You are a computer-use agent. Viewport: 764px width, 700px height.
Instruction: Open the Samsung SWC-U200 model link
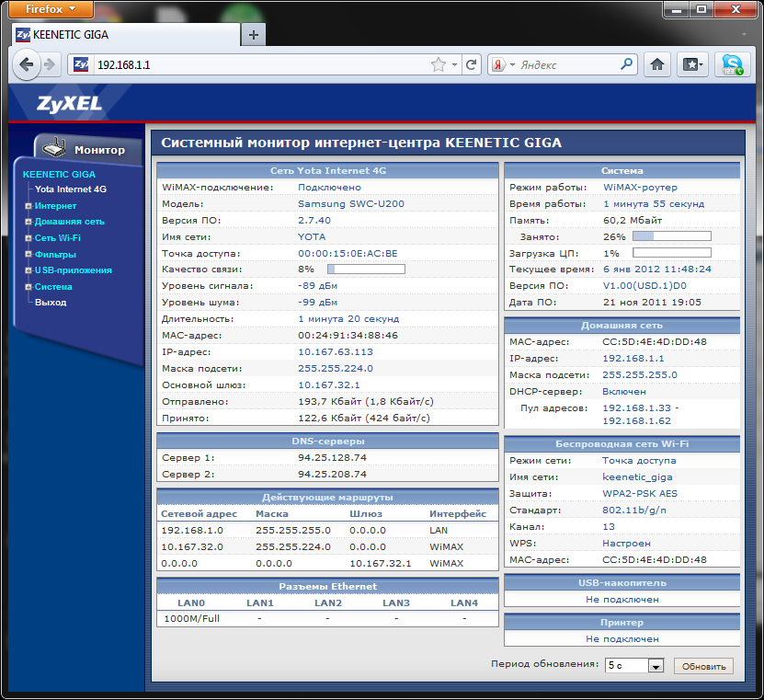(x=351, y=204)
